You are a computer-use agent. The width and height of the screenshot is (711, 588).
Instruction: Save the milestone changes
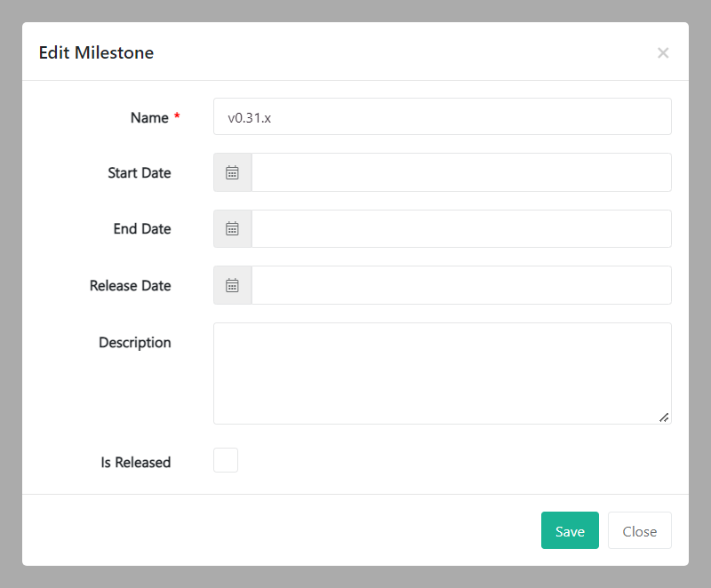coord(570,531)
